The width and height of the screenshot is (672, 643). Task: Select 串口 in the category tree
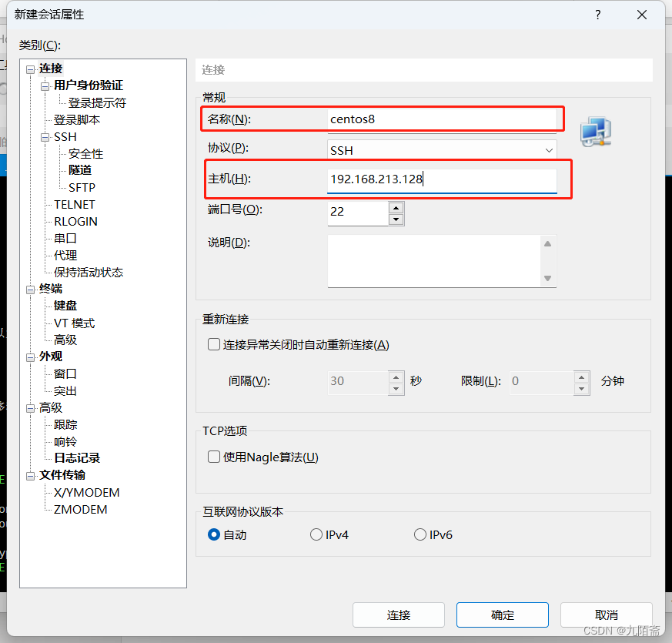pos(65,239)
